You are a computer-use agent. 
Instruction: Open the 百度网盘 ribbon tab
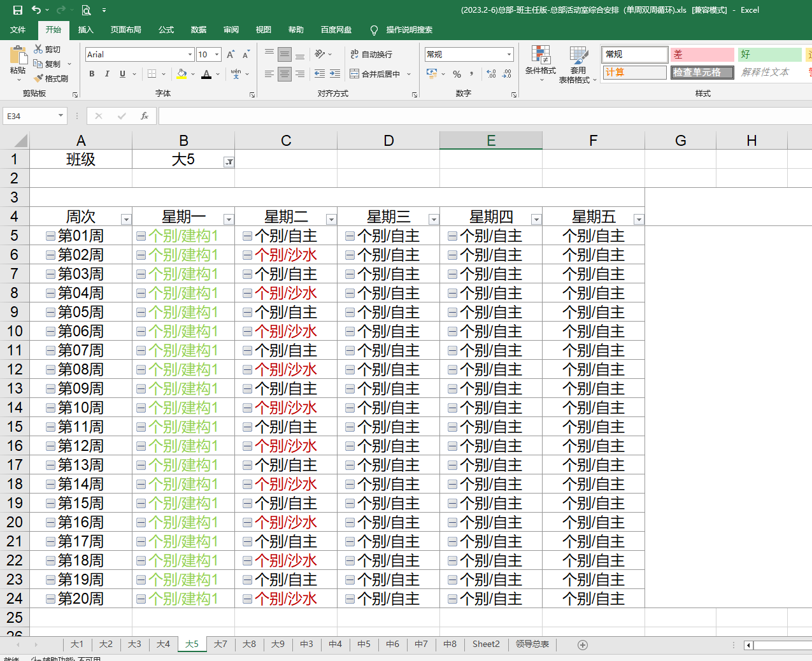336,30
